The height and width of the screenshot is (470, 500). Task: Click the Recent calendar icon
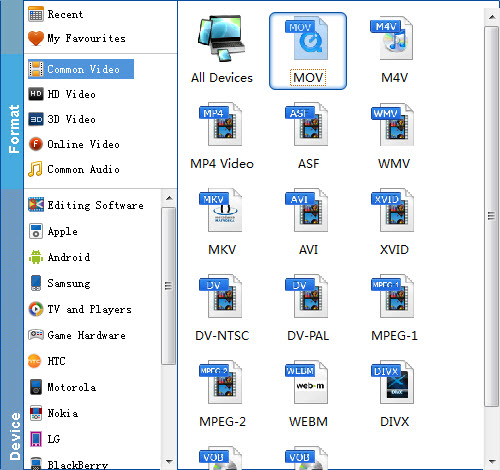[36, 14]
